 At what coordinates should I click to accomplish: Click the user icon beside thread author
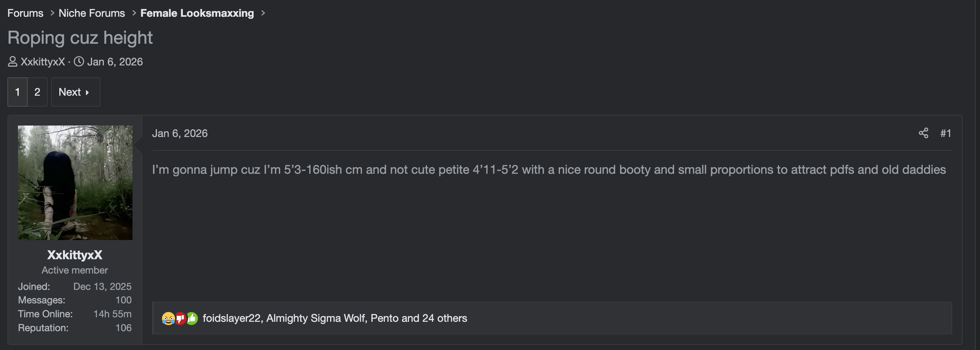[13, 62]
